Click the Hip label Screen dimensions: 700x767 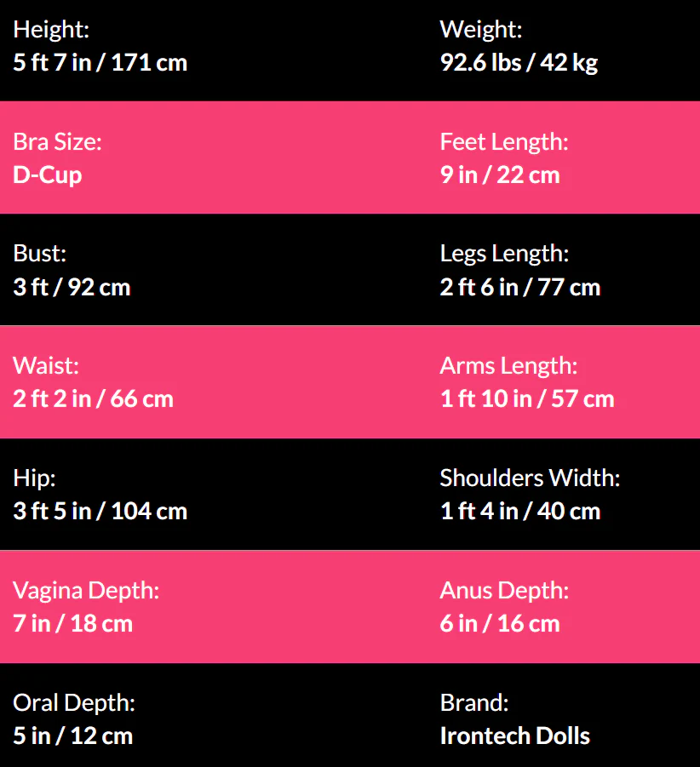pos(34,478)
